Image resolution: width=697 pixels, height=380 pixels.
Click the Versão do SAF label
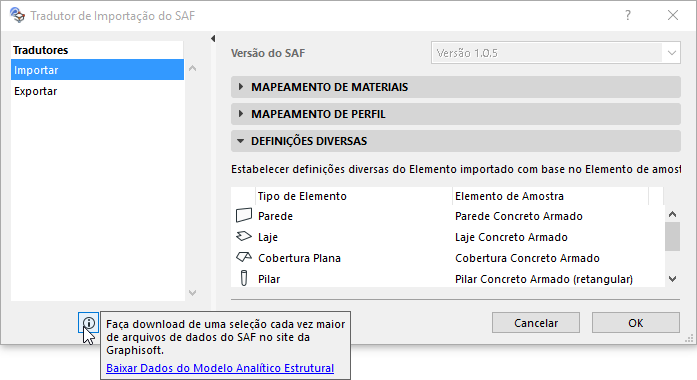tap(268, 53)
